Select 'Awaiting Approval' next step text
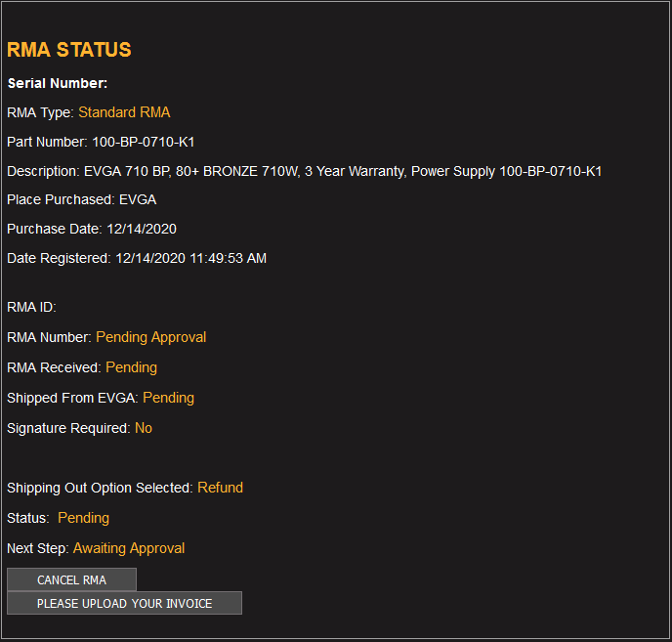The image size is (672, 642). [x=129, y=548]
